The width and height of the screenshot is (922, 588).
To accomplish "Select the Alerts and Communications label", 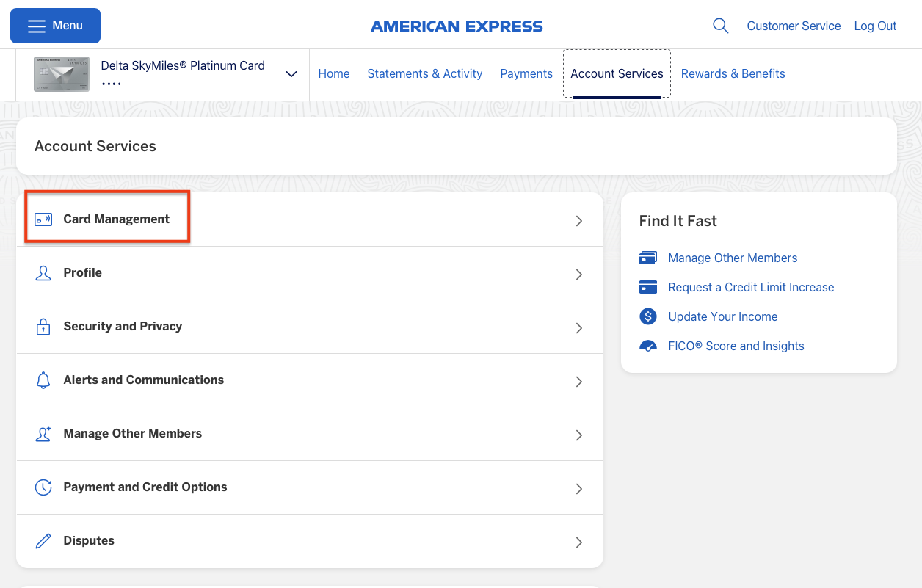I will click(144, 380).
